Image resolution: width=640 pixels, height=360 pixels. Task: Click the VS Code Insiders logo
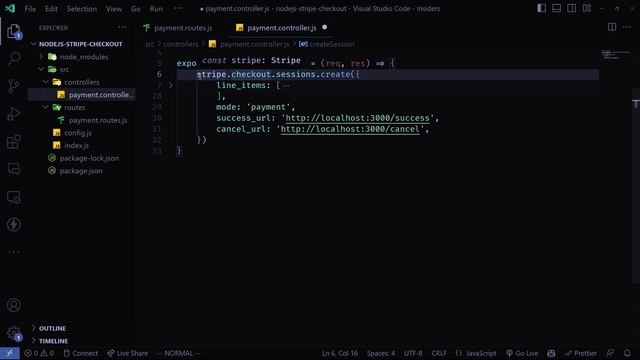[10, 8]
